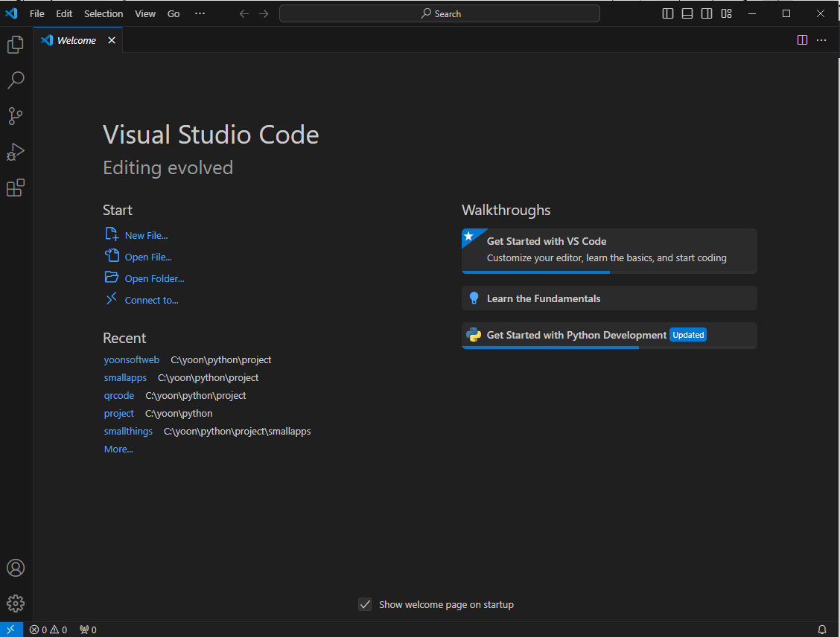Open editor More Actions ellipsis
Image resolution: width=840 pixels, height=637 pixels.
(x=821, y=40)
